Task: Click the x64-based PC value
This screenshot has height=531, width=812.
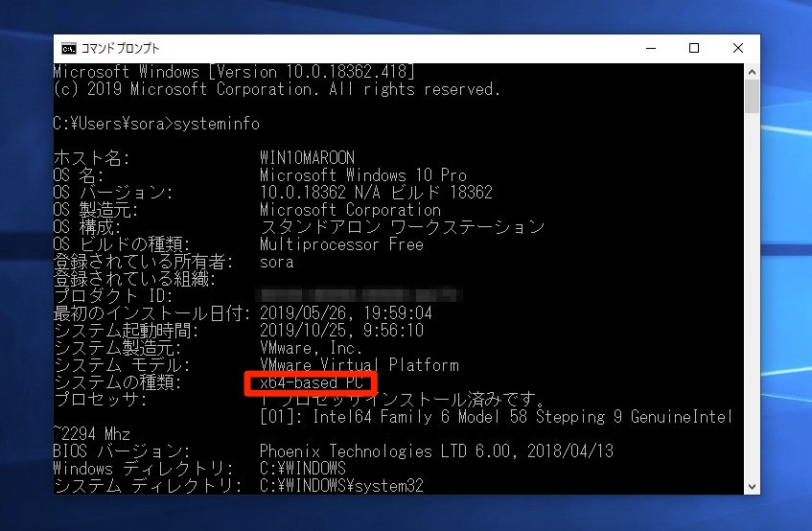Action: [x=312, y=383]
